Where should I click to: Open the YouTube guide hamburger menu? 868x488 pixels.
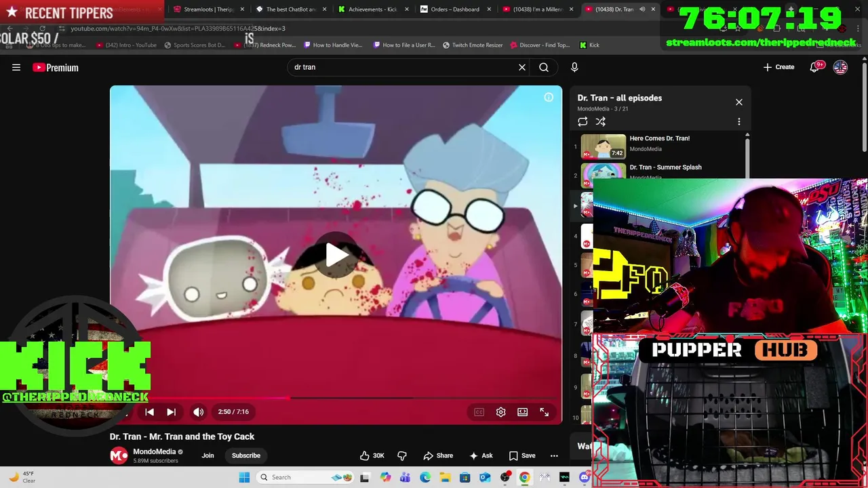(16, 67)
